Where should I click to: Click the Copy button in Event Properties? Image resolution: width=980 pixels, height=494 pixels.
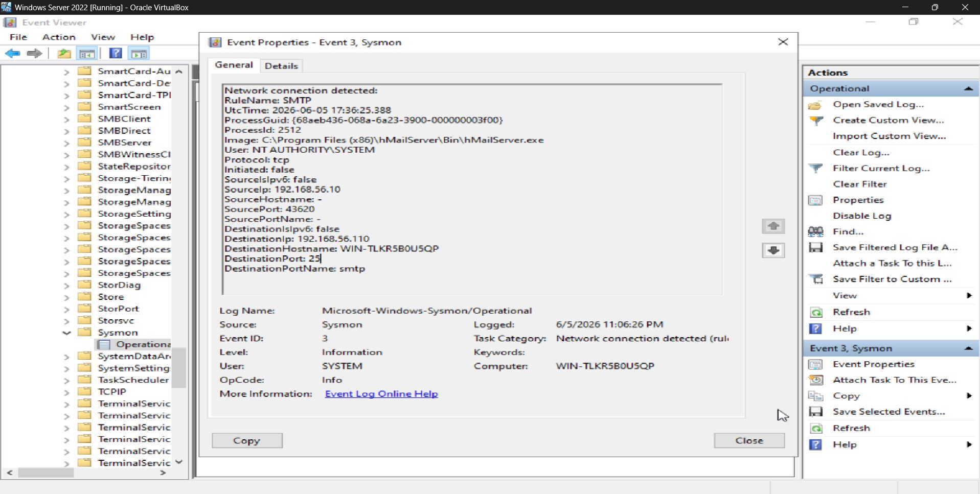(247, 441)
